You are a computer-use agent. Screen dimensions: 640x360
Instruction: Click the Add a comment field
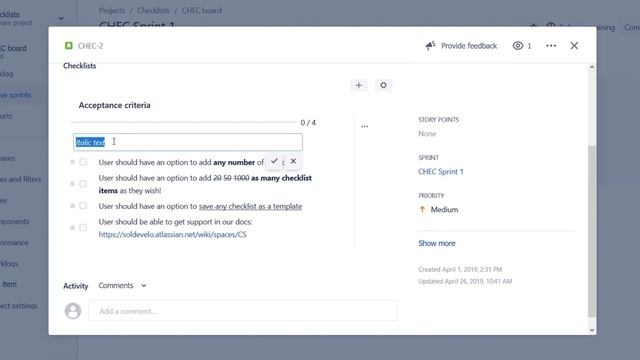(x=243, y=311)
